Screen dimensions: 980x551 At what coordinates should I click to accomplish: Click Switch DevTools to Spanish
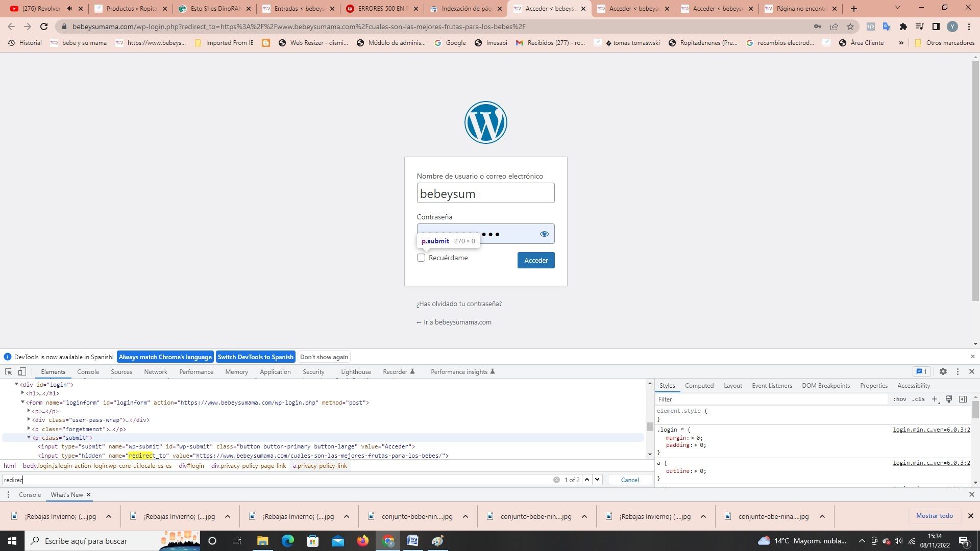[x=255, y=357]
